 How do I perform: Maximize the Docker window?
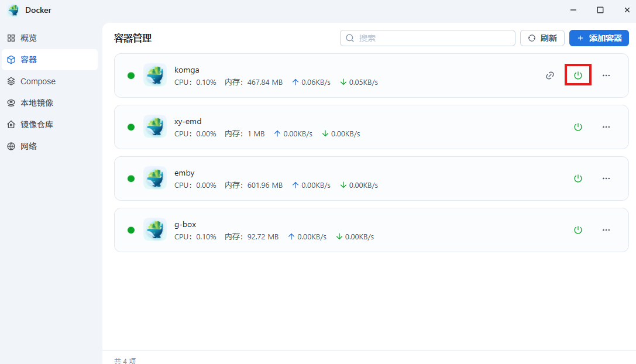point(600,10)
